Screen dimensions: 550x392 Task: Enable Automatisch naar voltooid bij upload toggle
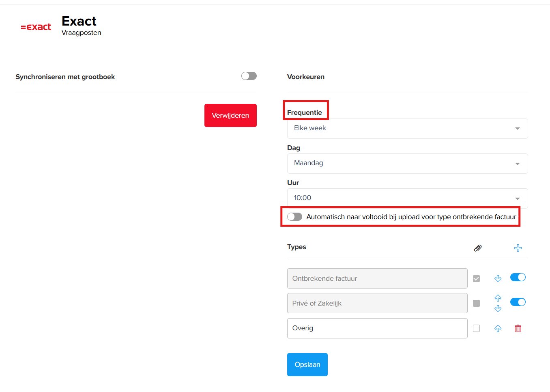click(294, 217)
